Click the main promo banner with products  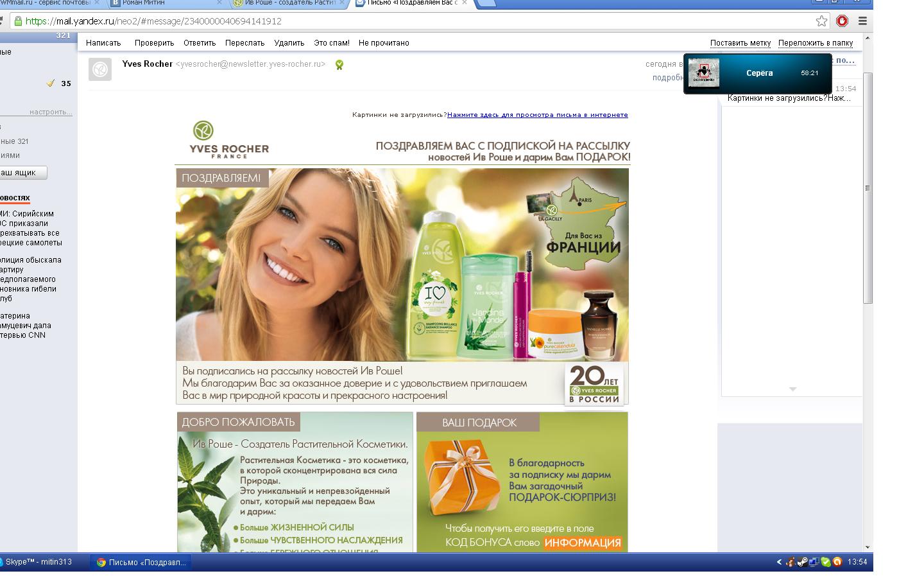[x=402, y=265]
